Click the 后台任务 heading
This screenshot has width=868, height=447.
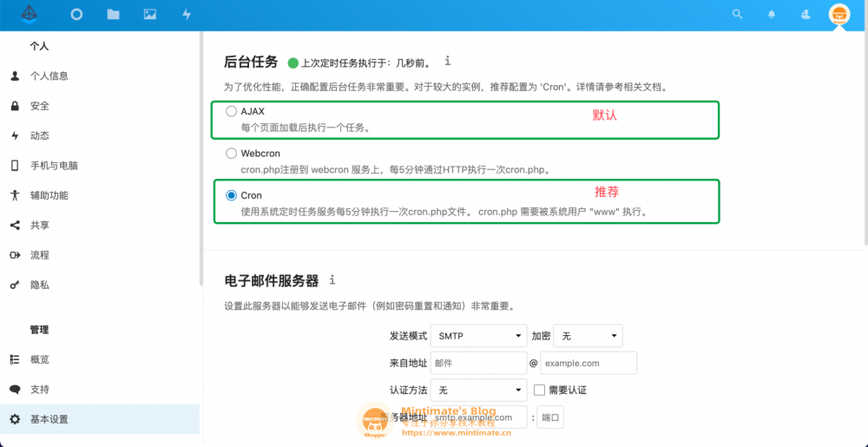tap(251, 62)
